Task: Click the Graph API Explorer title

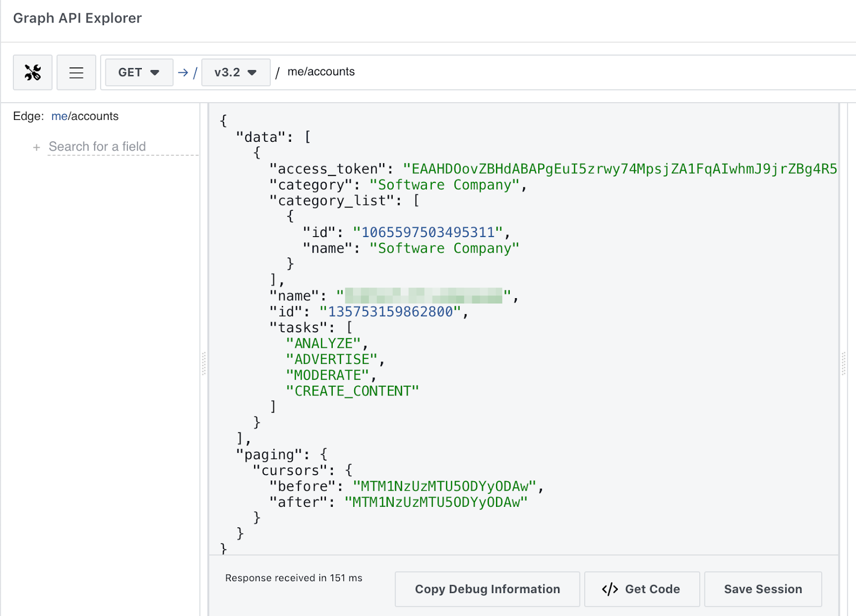Action: tap(78, 18)
